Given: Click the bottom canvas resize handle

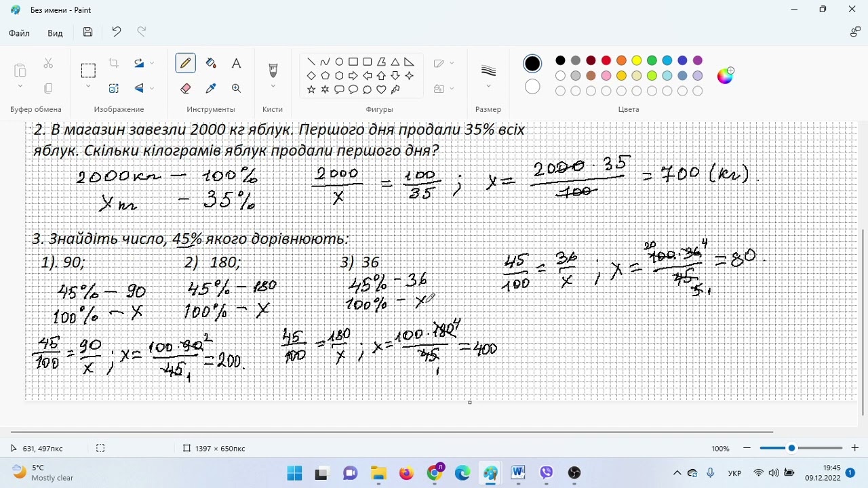Looking at the screenshot, I should coord(469,403).
